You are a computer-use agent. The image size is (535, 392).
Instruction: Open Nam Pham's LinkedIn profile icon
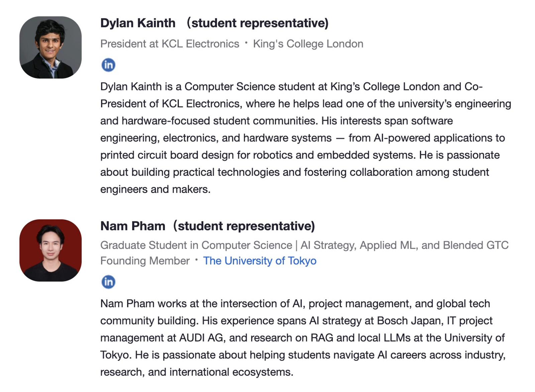click(x=108, y=282)
